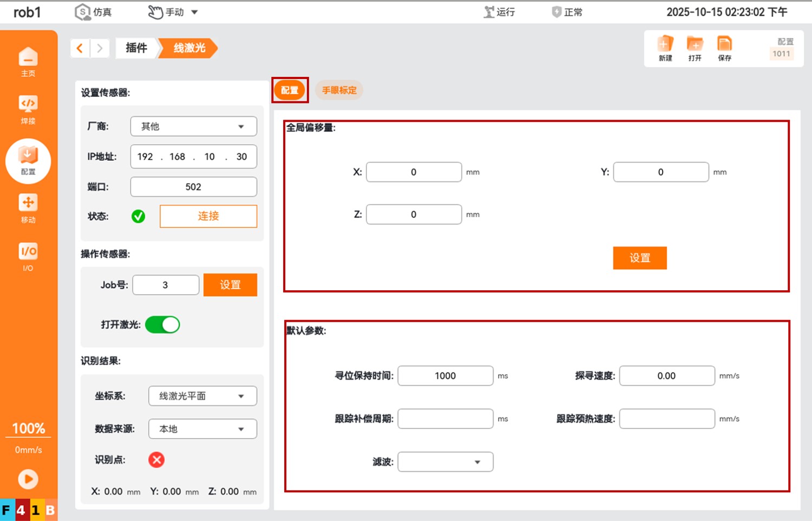This screenshot has height=521, width=812.
Task: Toggle the 打开激光 laser switch
Action: 162,325
